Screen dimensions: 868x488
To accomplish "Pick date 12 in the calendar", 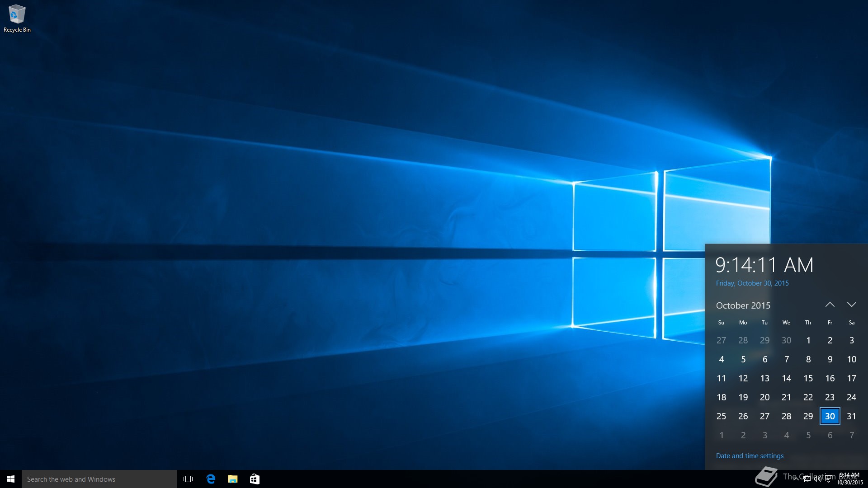I will (x=743, y=378).
